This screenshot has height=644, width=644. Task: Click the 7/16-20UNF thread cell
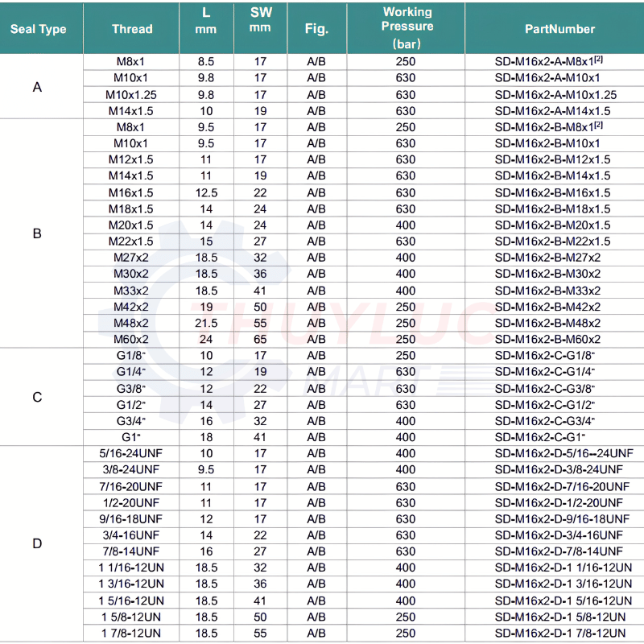coord(130,487)
